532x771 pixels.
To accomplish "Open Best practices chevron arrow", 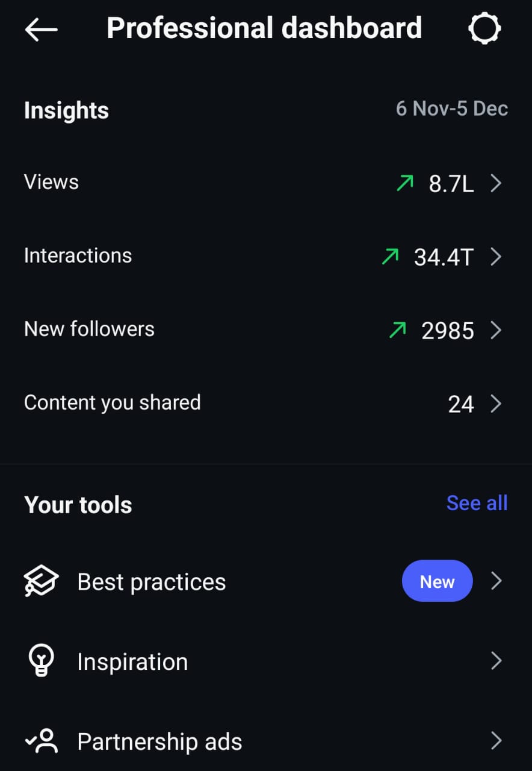I will 496,581.
